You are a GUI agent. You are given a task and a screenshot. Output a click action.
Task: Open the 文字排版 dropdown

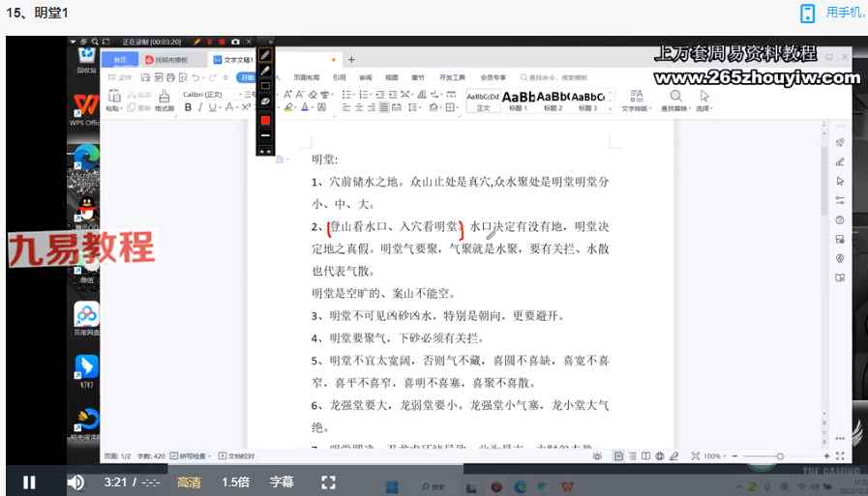[x=636, y=100]
